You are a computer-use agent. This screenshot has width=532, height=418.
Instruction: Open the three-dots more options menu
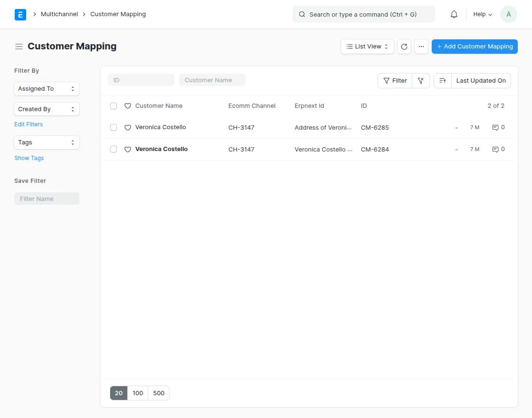pyautogui.click(x=421, y=47)
